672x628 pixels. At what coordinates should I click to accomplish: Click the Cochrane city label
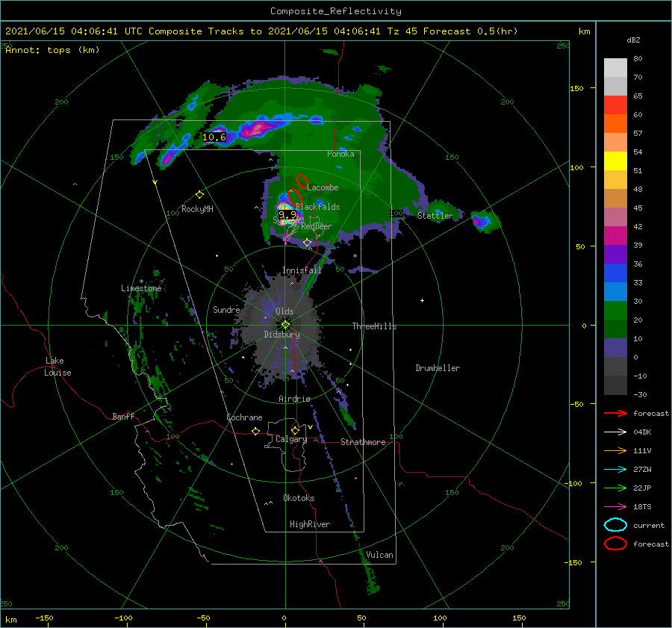(244, 417)
